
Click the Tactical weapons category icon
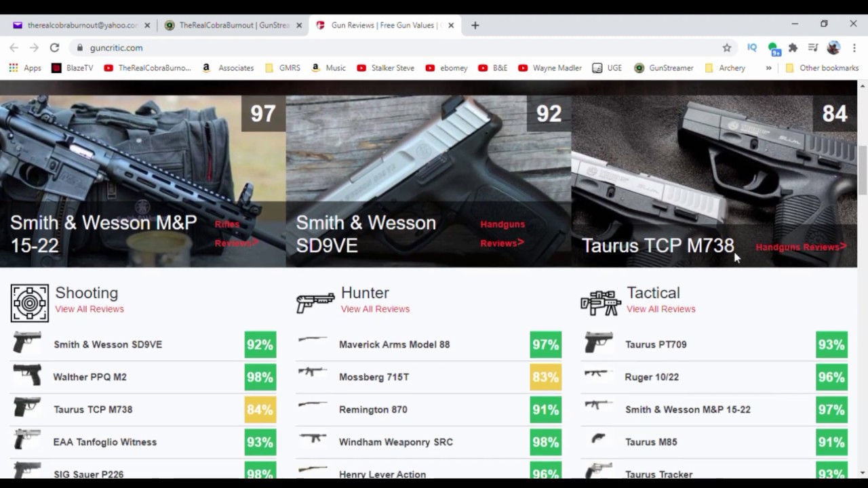tap(601, 302)
